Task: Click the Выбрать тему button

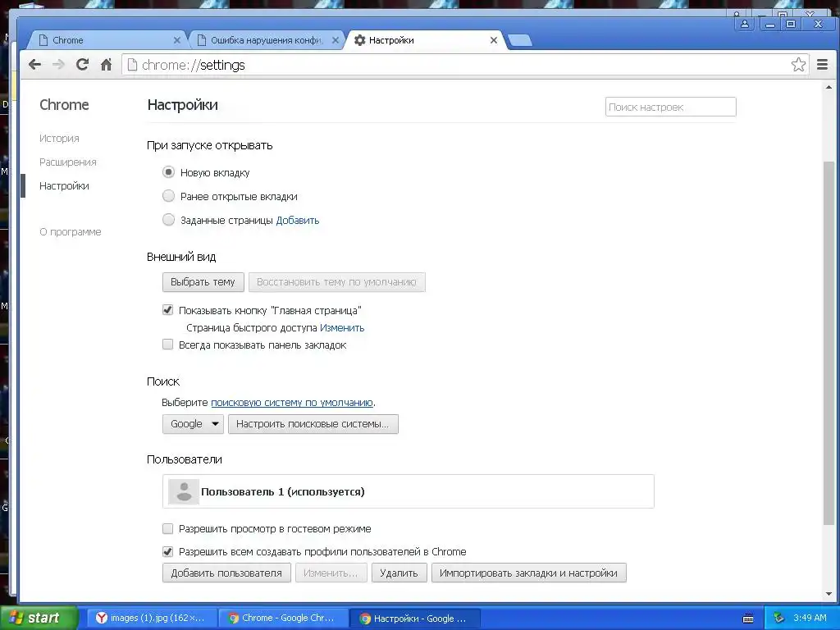Action: click(203, 282)
